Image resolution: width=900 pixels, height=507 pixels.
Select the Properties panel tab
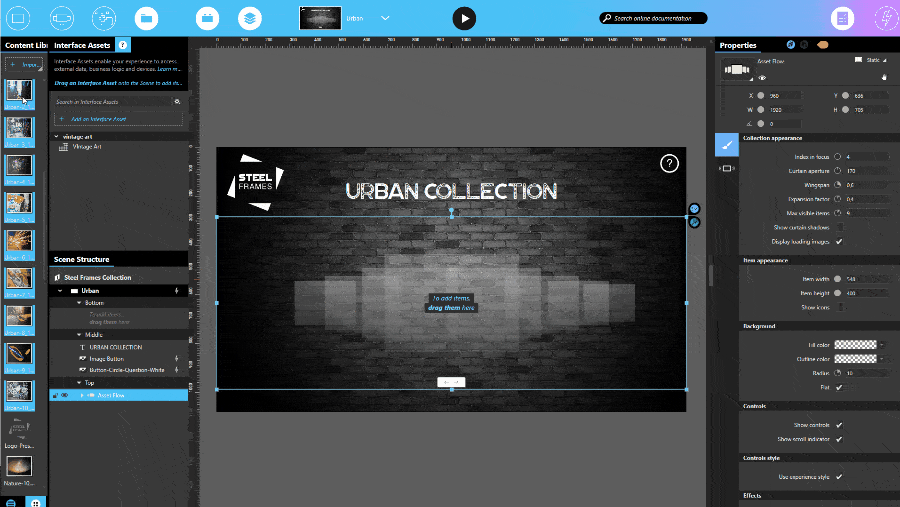[738, 45]
